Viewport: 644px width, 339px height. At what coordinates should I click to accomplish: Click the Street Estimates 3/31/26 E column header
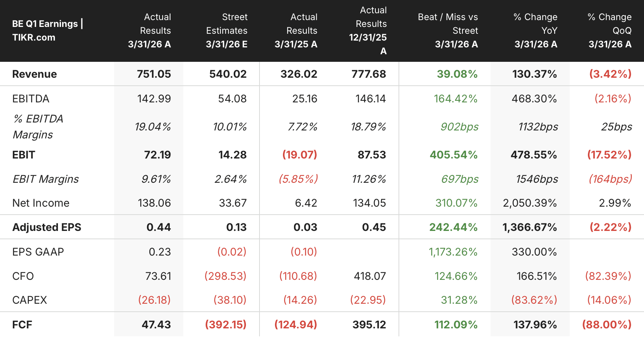pyautogui.click(x=227, y=31)
